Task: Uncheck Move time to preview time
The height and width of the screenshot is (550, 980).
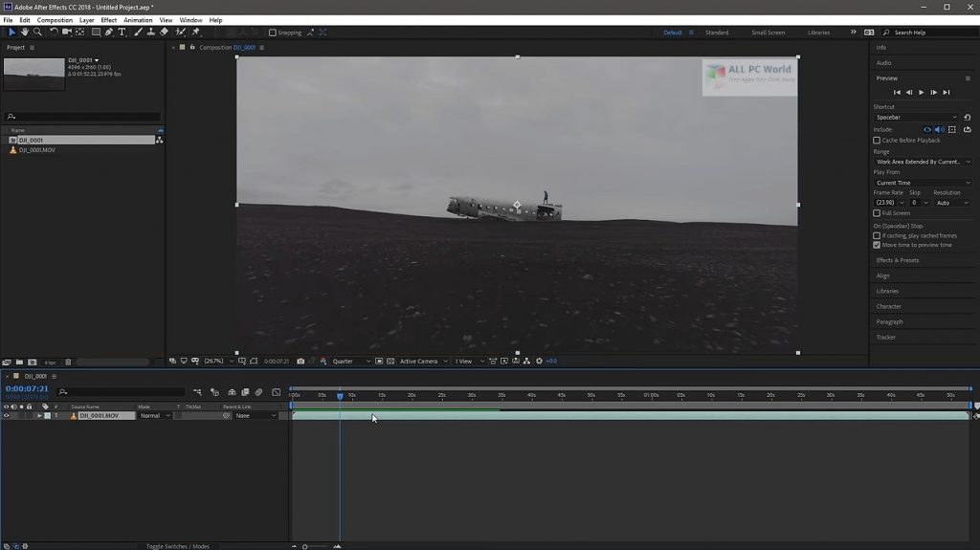Action: (877, 245)
